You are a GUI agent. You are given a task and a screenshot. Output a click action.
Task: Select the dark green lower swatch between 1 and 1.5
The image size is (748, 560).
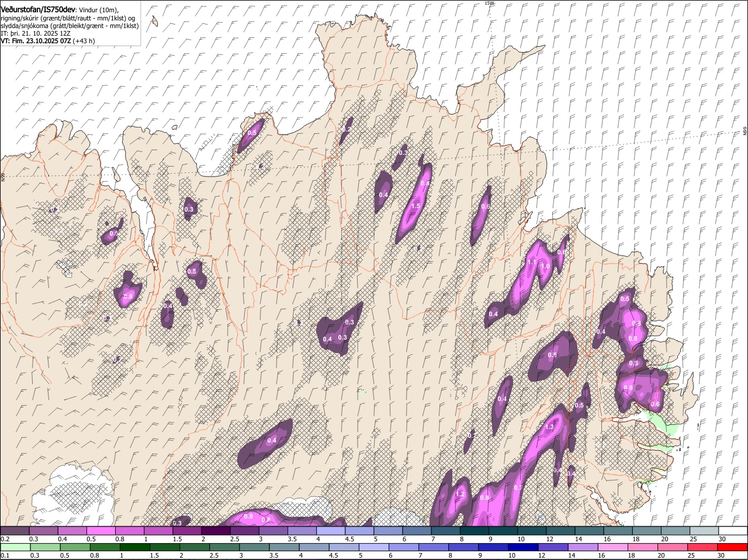[x=134, y=547]
